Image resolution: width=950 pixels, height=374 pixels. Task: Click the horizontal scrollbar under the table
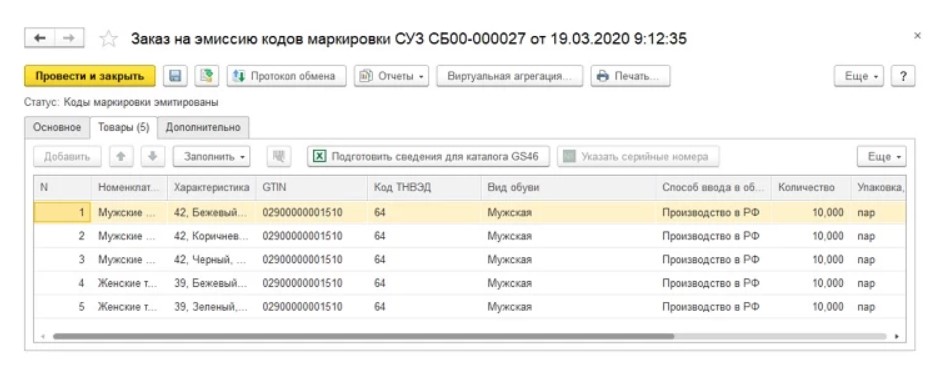pyautogui.click(x=364, y=336)
